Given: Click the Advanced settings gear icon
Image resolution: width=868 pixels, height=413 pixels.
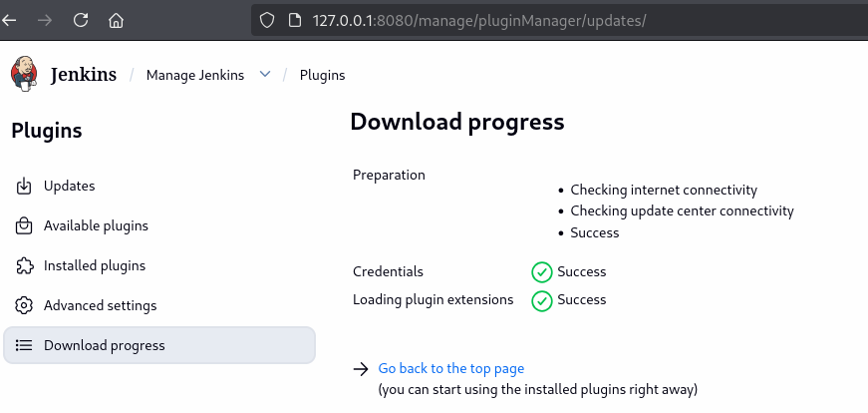Looking at the screenshot, I should [24, 306].
